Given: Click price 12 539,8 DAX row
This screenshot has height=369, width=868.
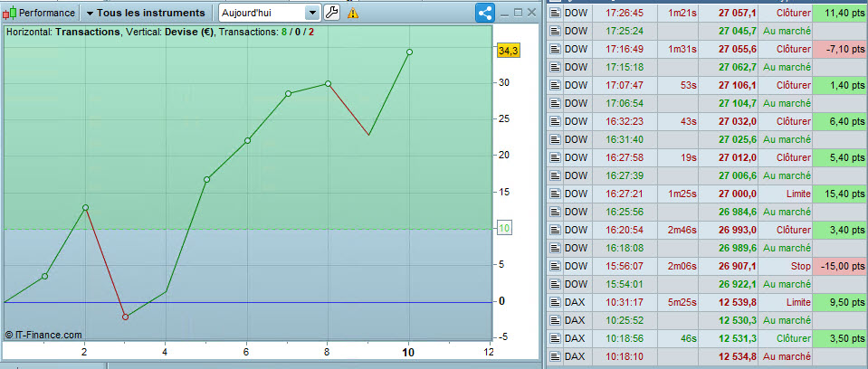Looking at the screenshot, I should (x=738, y=302).
